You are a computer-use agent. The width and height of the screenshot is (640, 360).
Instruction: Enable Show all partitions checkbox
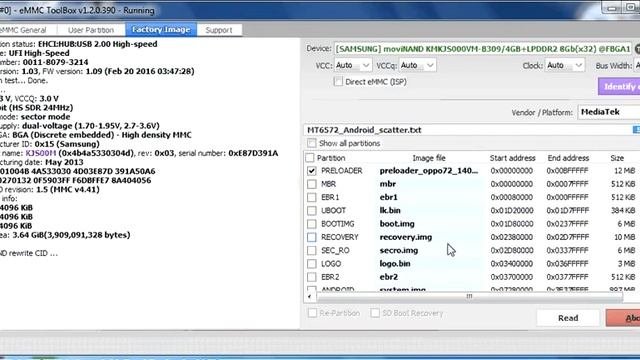click(x=312, y=143)
